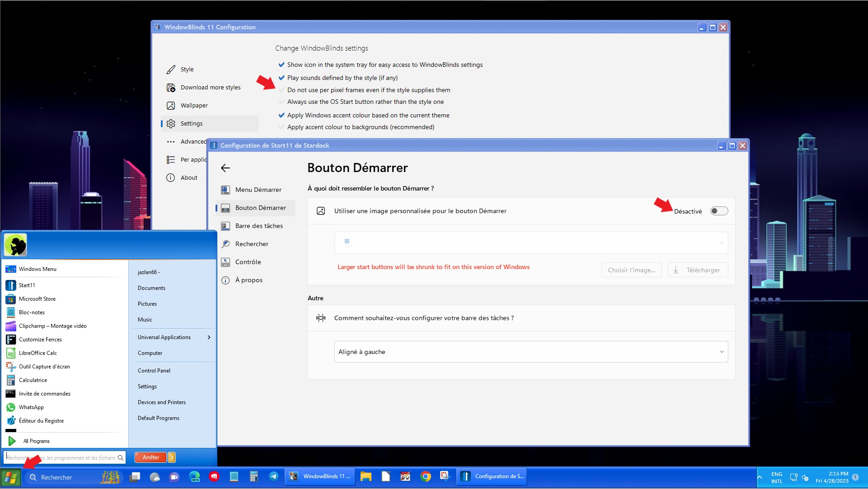Toggle custom Start button image switch
This screenshot has width=868, height=489.
[x=719, y=211]
